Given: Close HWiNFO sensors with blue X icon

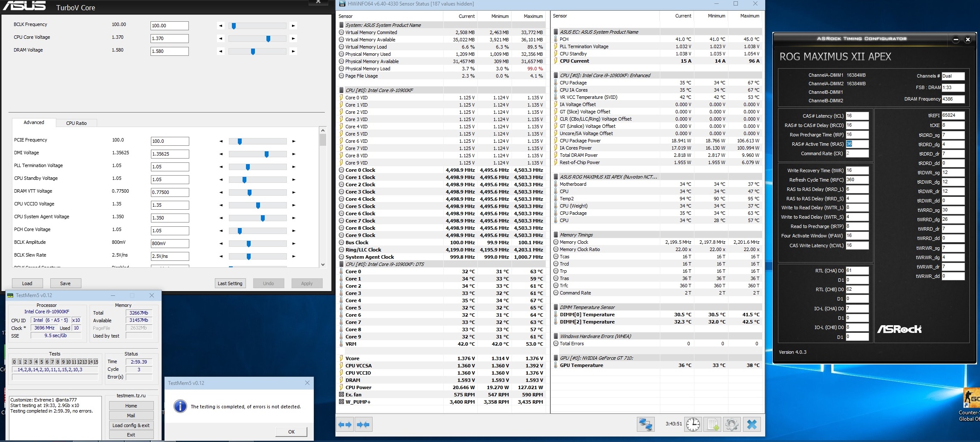Looking at the screenshot, I should [x=752, y=425].
